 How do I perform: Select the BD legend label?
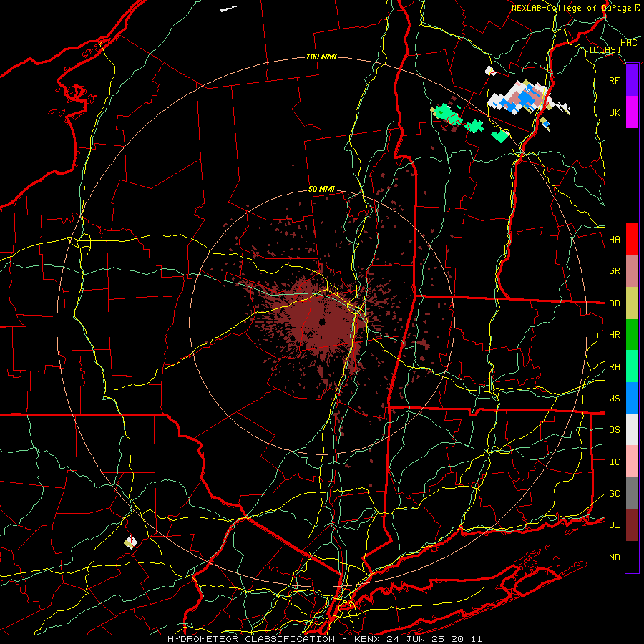615,303
